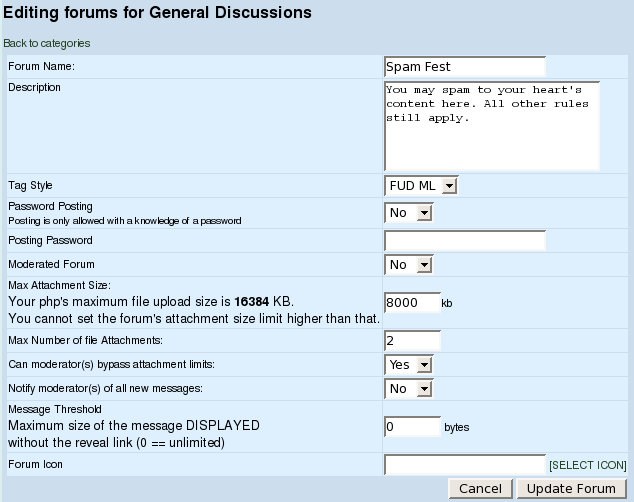The image size is (634, 502).
Task: Click the Message Threshold label text
Action: click(54, 409)
